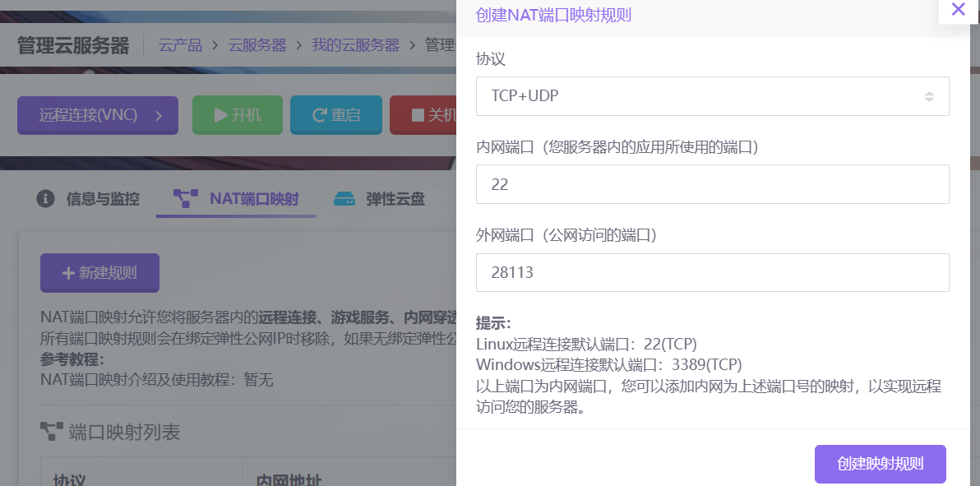
Task: Focus the 内网端口 field showing 22
Action: click(712, 184)
